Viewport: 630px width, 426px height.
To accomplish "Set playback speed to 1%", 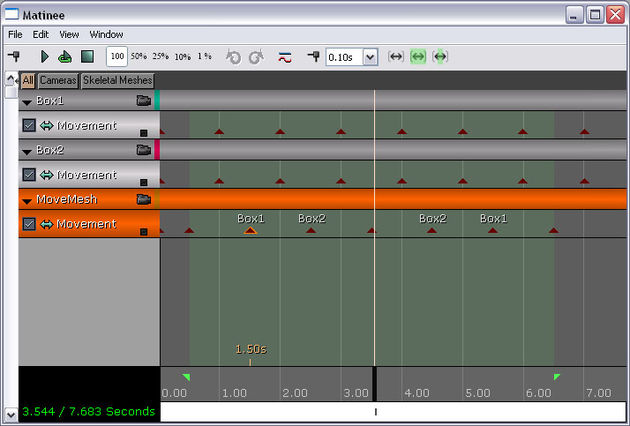I will [205, 56].
